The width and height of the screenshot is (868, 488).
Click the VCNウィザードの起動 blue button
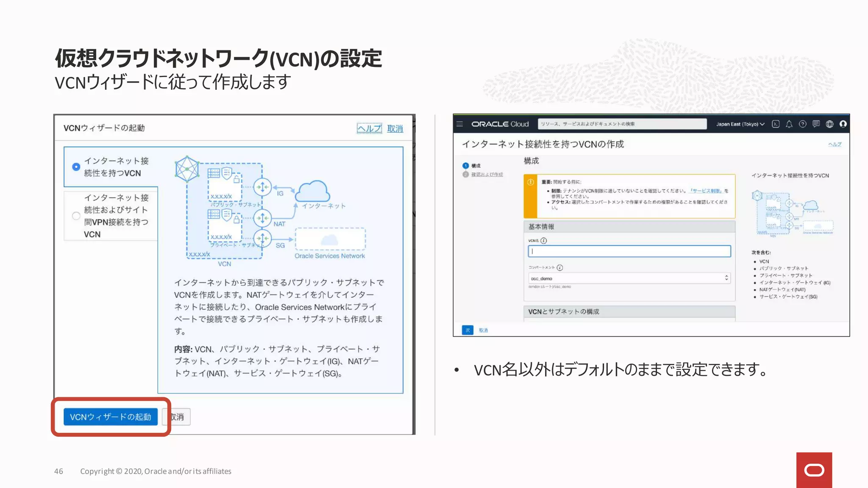pyautogui.click(x=111, y=417)
